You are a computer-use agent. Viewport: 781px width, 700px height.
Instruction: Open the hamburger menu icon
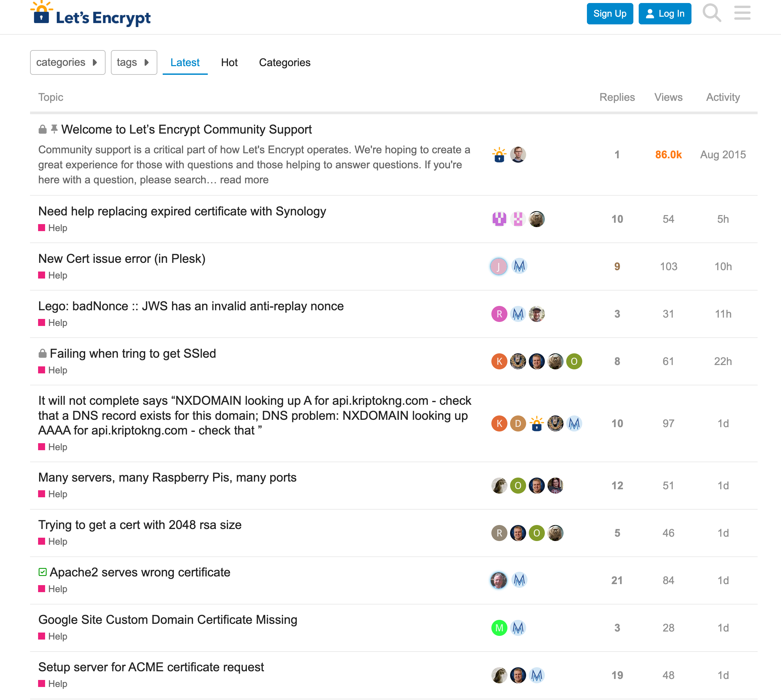coord(742,13)
